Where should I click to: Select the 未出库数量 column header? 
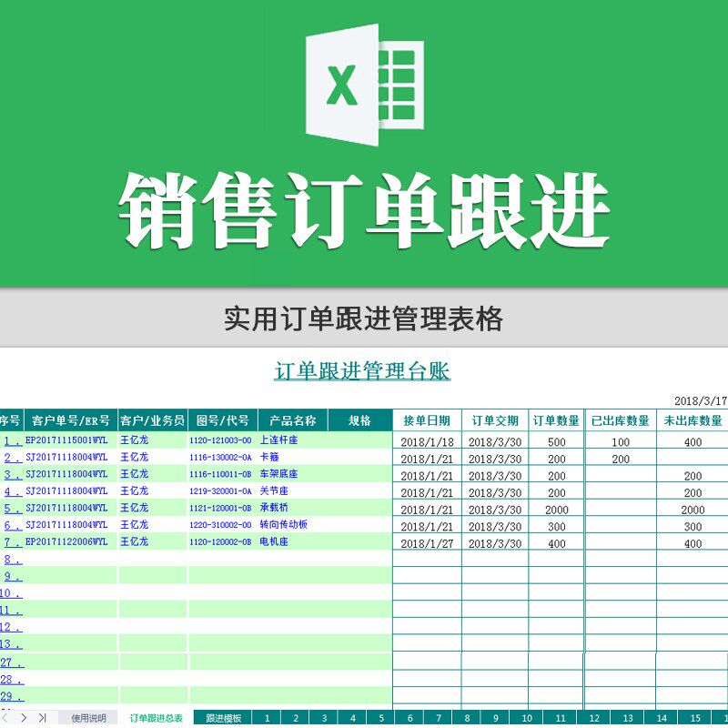pyautogui.click(x=693, y=420)
